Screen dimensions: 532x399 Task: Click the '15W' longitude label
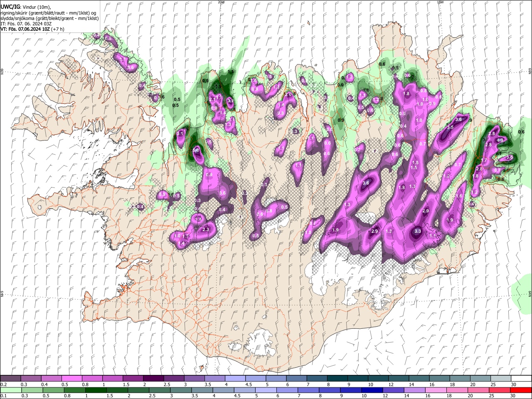point(440,2)
